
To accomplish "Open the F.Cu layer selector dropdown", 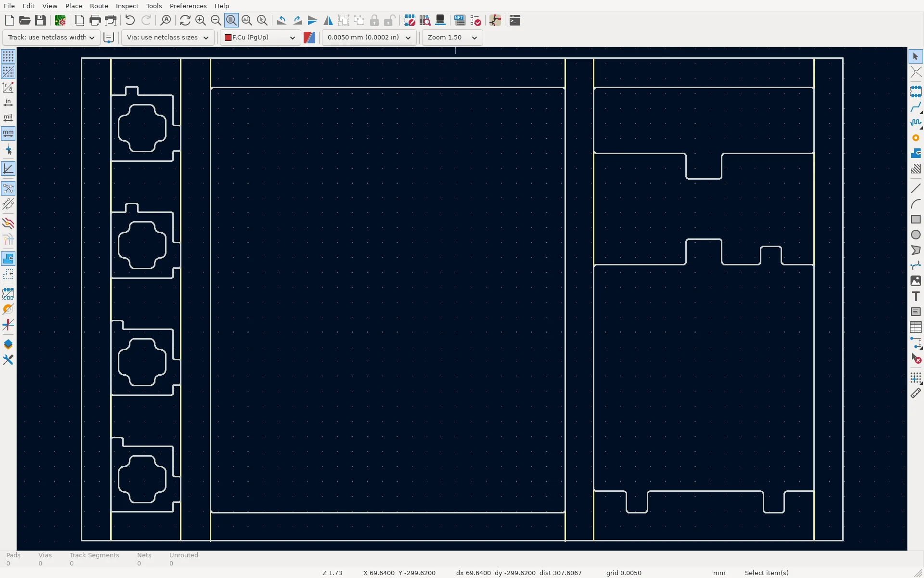I will [260, 37].
